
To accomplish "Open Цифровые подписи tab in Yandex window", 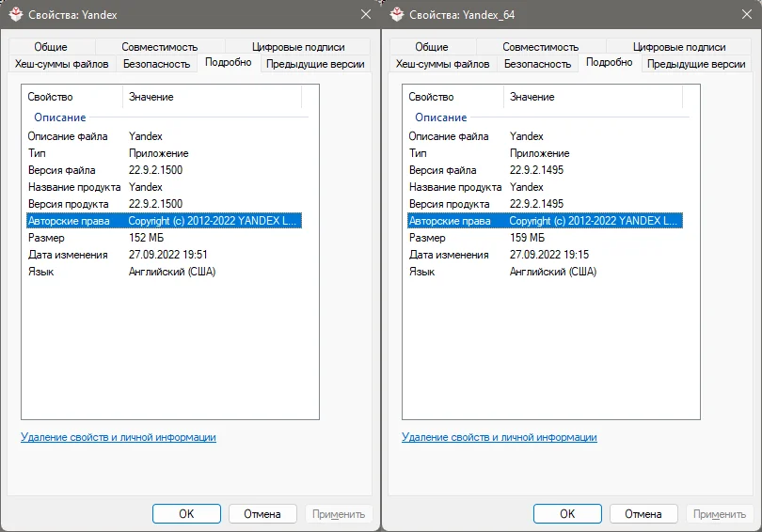I will 298,47.
